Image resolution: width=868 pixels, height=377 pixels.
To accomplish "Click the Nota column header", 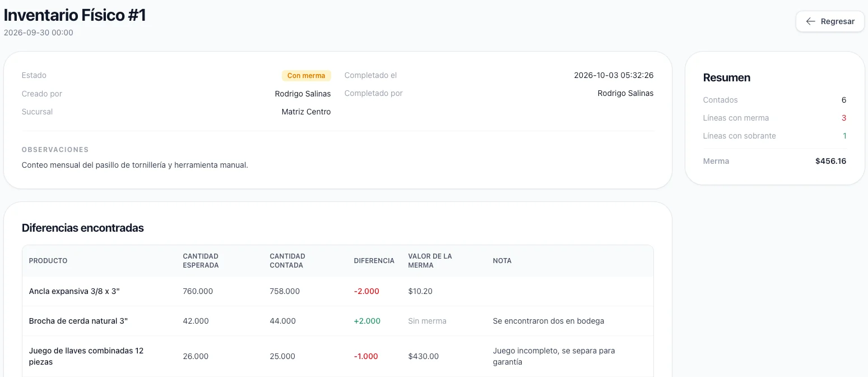I will pos(502,261).
